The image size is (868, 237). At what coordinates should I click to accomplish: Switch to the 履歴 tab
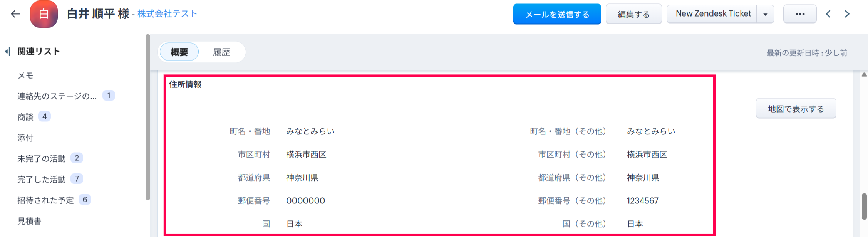tap(221, 52)
